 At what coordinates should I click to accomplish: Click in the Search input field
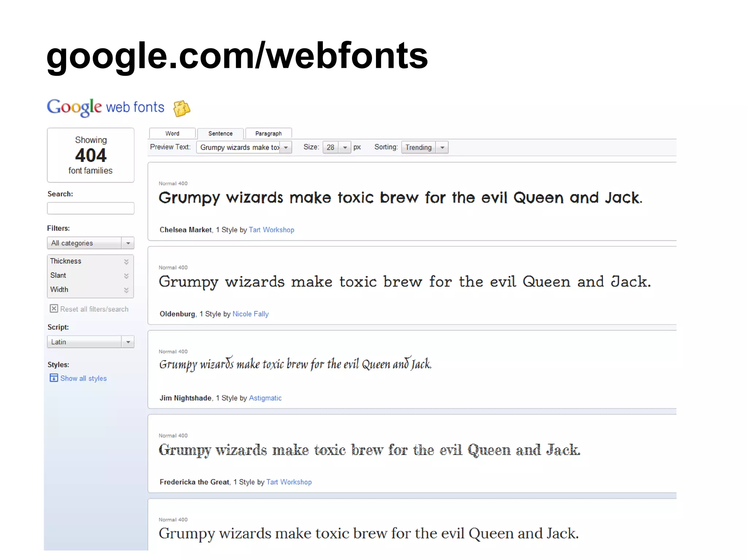tap(90, 208)
